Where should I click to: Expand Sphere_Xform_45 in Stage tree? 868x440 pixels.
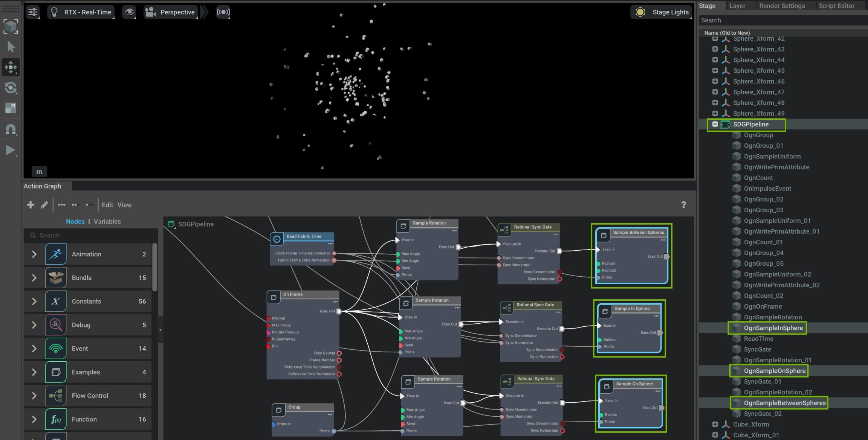715,71
